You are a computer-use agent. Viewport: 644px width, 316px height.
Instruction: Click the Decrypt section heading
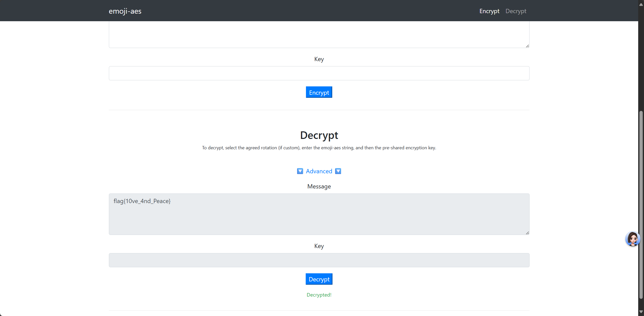coord(319,135)
